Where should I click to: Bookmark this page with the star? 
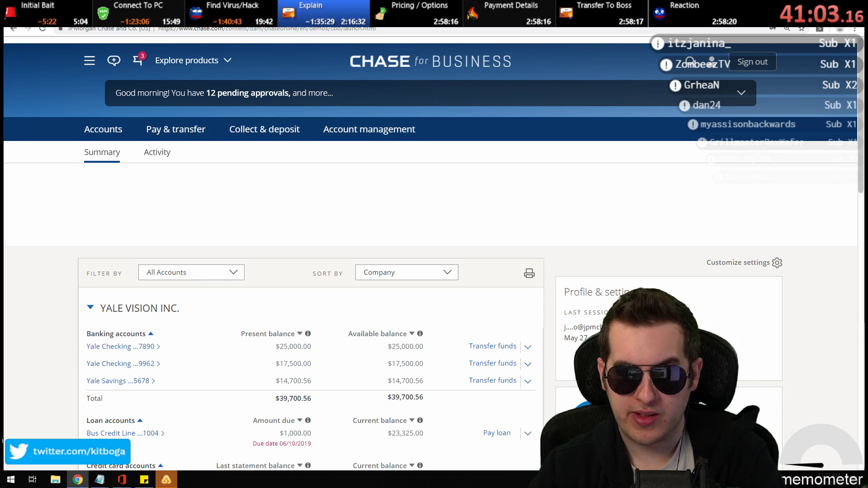pos(802,28)
